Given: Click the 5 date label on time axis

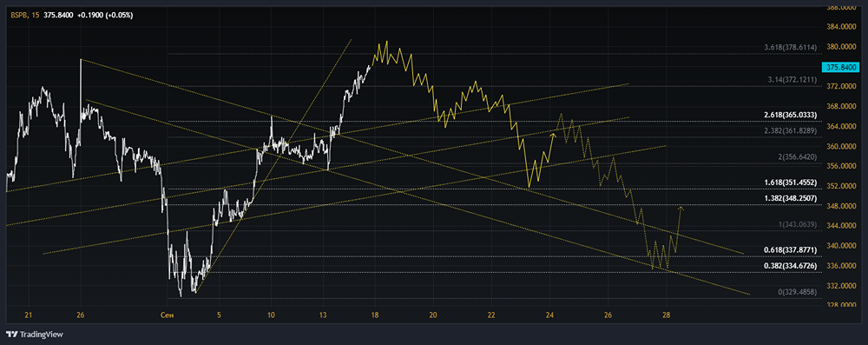Looking at the screenshot, I should tap(219, 315).
